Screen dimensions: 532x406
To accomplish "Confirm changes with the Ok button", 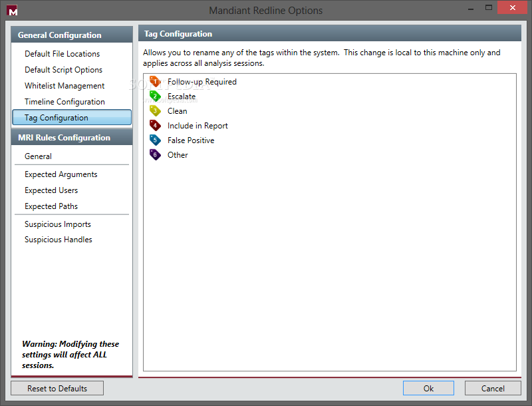I will (428, 388).
